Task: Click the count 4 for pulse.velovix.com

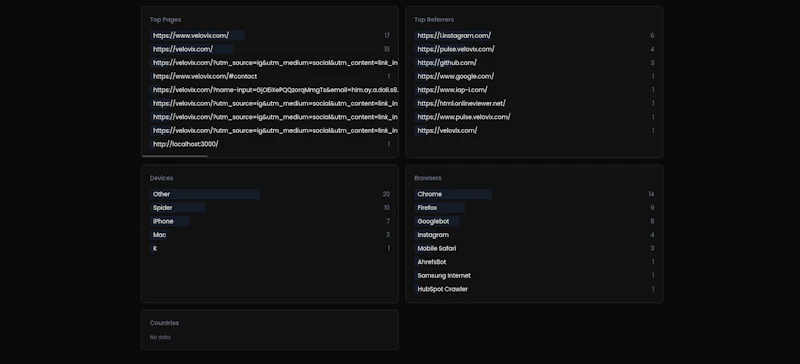Action: (x=652, y=50)
